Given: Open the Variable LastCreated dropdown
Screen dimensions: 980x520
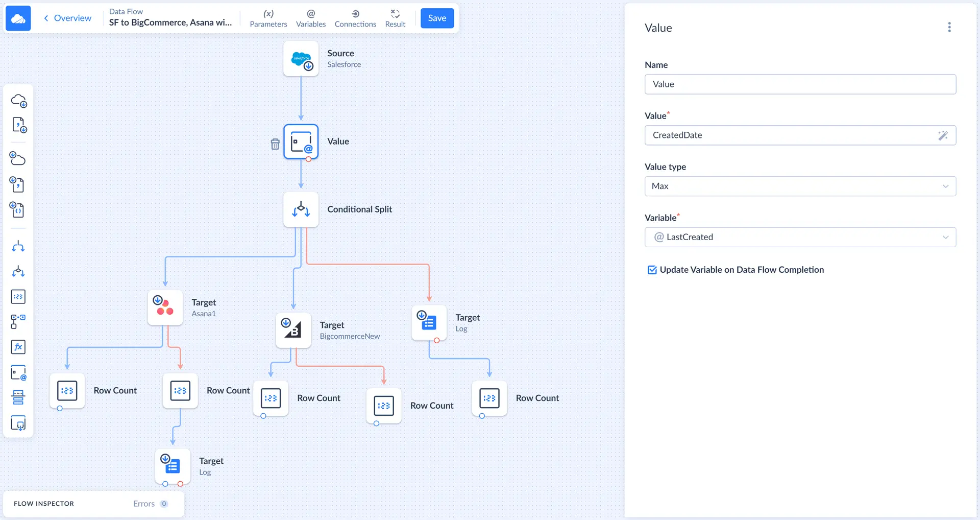Looking at the screenshot, I should (800, 237).
